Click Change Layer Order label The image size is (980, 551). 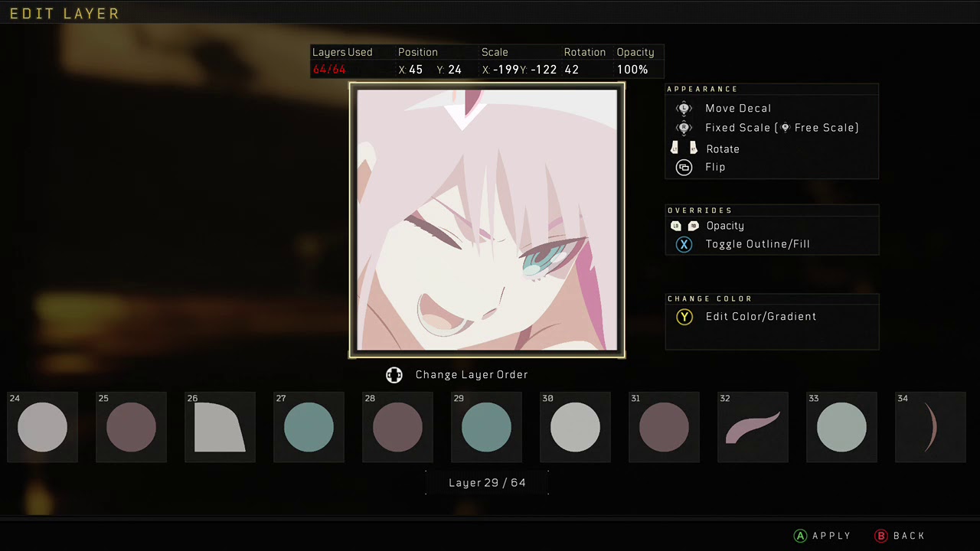point(472,374)
